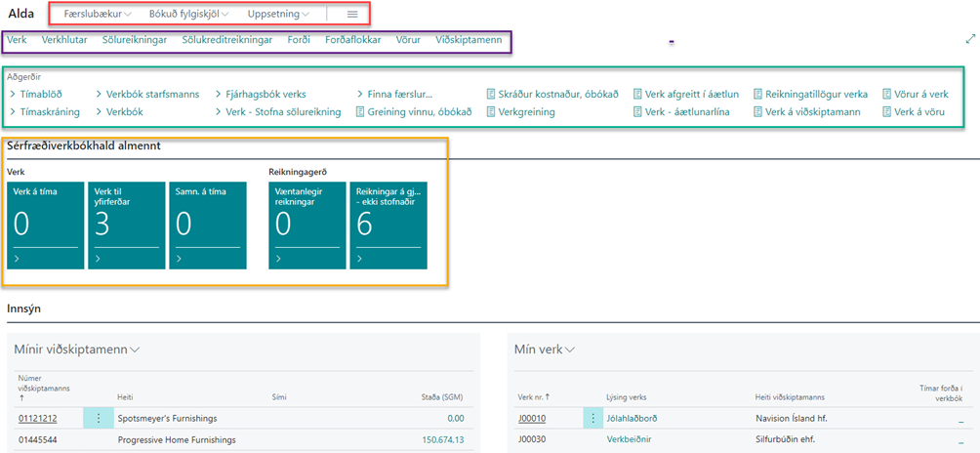Go to the Sölureikningar navigation item
The width and height of the screenshot is (980, 453).
click(x=135, y=40)
